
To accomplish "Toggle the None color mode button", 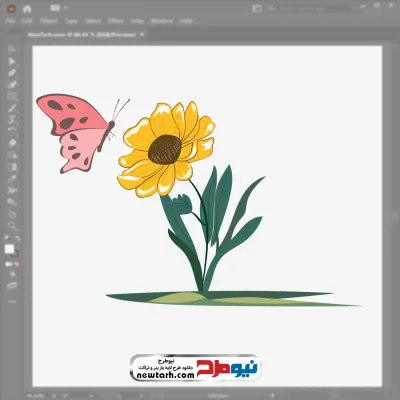I will click(x=16, y=264).
